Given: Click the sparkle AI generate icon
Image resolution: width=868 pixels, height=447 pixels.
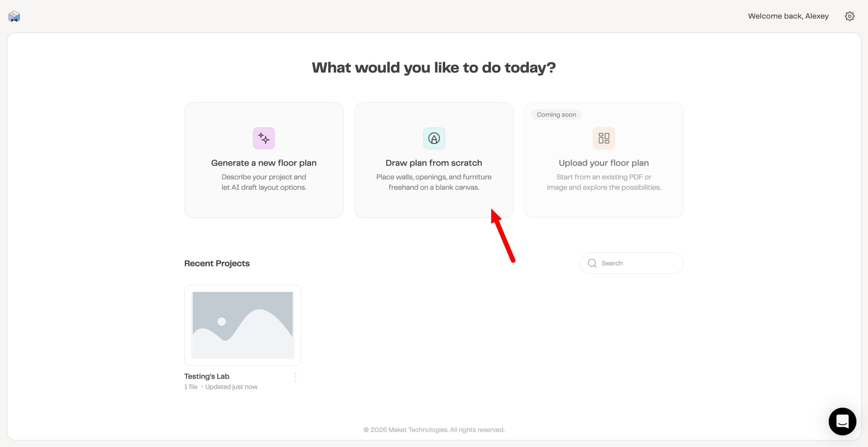Looking at the screenshot, I should point(264,138).
